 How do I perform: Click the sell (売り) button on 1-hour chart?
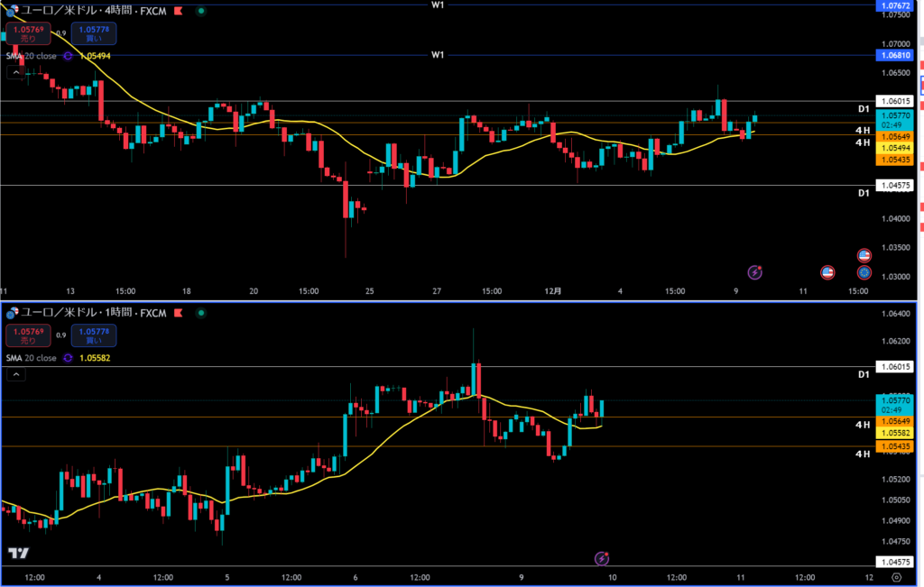pos(29,335)
